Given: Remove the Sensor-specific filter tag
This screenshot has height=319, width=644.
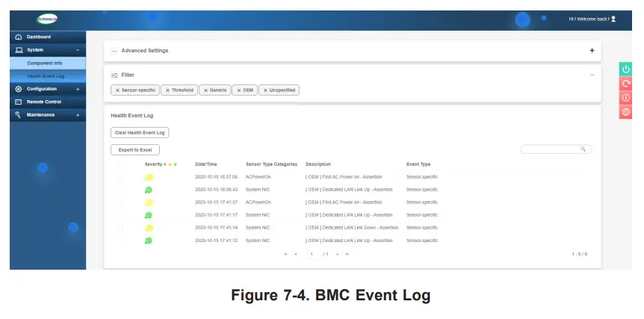Looking at the screenshot, I should click(117, 90).
